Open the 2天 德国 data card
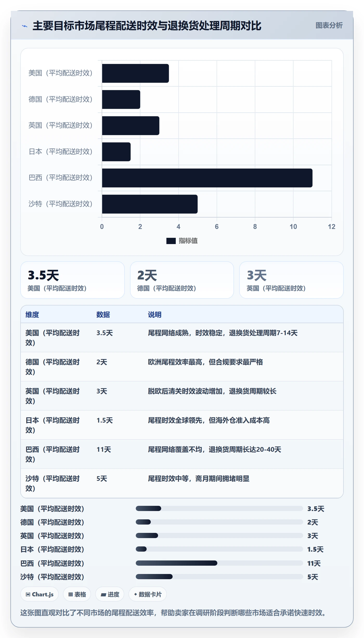The image size is (364, 638). [182, 280]
